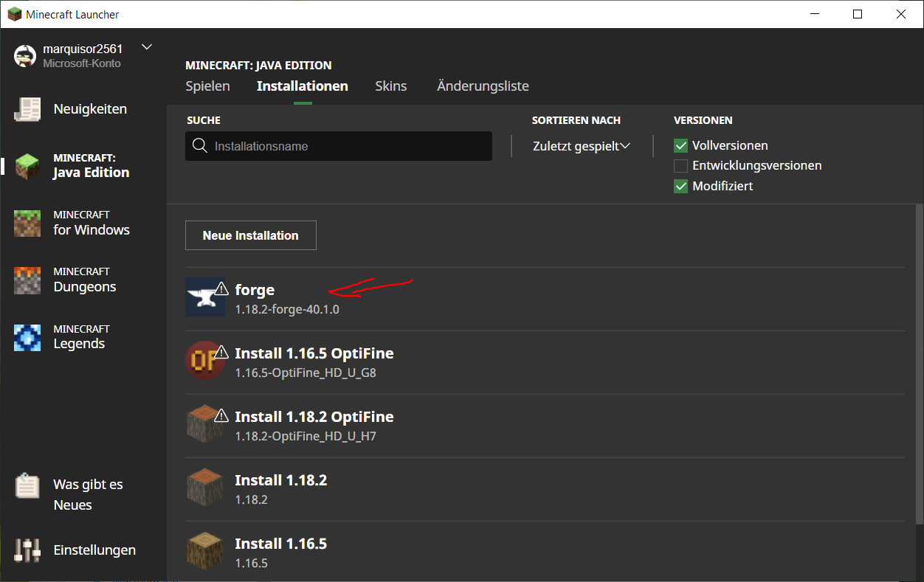Open Was gibt es Neues clipboard icon
Viewport: 924px width, 582px height.
tap(28, 485)
